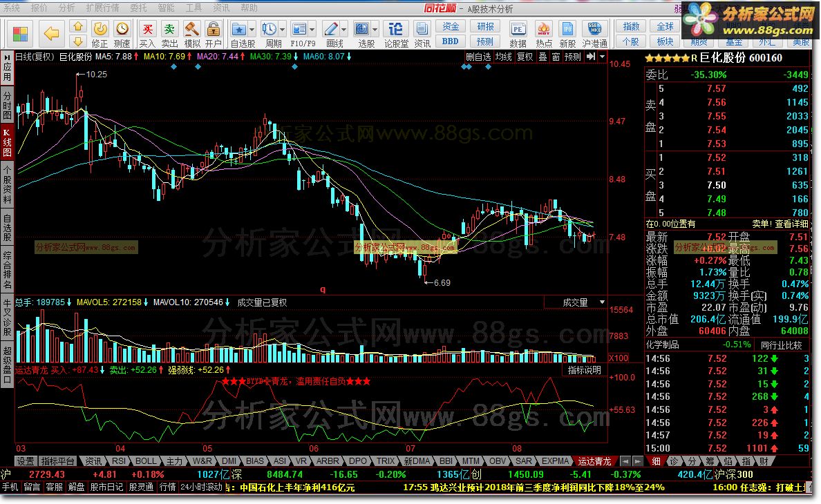The width and height of the screenshot is (821, 504).
Task: Open the 开户 account opening icon
Action: pyautogui.click(x=213, y=34)
